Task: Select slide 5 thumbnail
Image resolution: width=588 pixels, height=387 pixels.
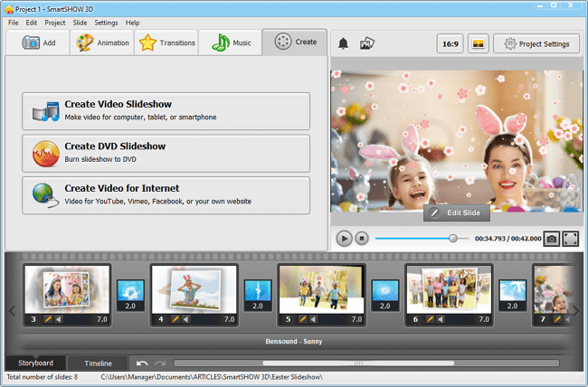Action: [321, 289]
